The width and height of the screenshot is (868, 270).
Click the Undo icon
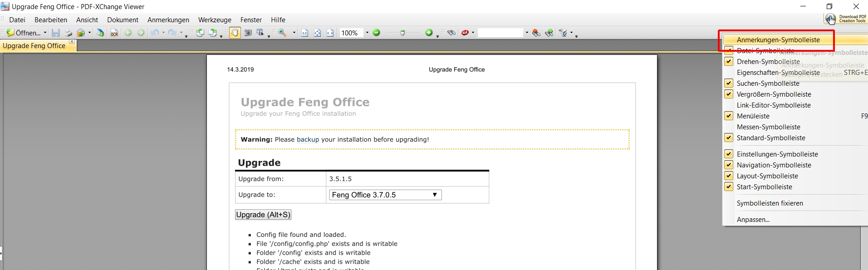click(x=155, y=33)
